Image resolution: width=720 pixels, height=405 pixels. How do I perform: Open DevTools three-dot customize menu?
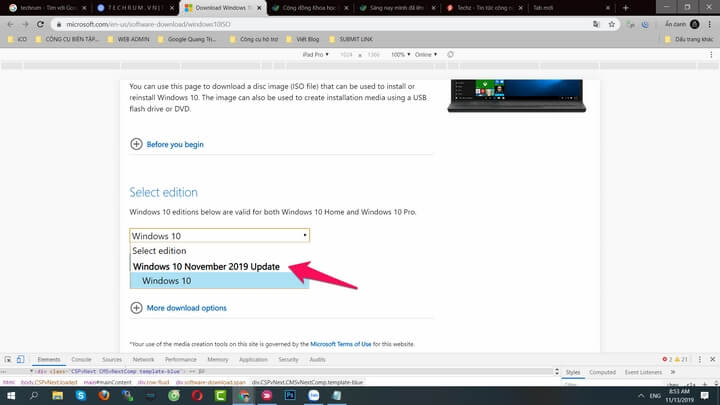click(700, 360)
